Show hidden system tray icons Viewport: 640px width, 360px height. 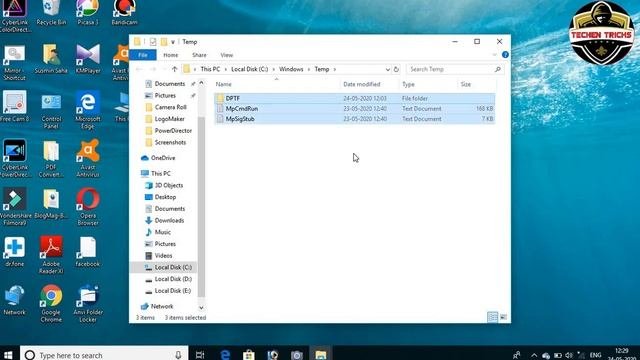tap(534, 355)
